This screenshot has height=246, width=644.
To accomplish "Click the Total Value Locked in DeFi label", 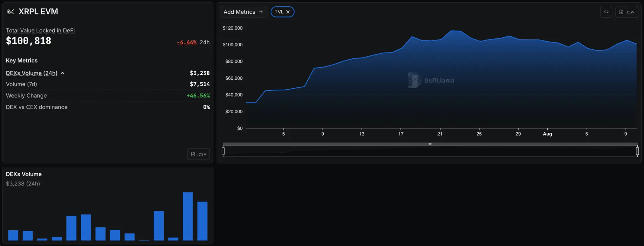I will pos(40,30).
